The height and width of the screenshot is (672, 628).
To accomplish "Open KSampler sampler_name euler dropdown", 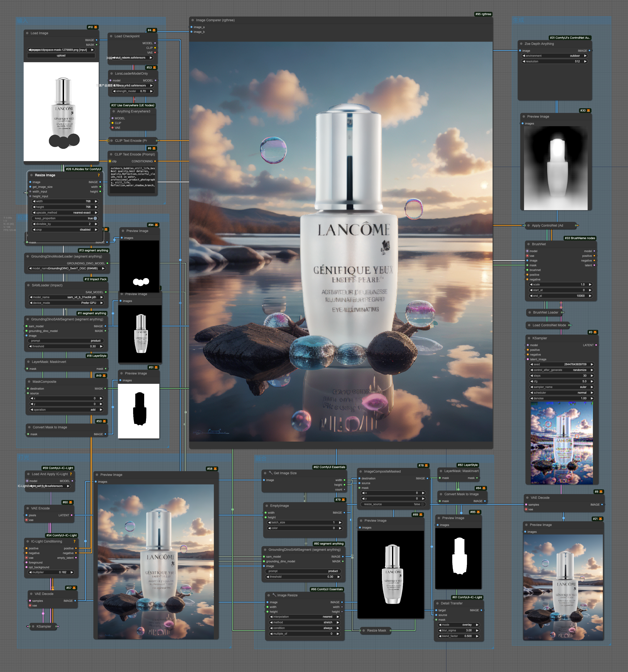I will 562,387.
